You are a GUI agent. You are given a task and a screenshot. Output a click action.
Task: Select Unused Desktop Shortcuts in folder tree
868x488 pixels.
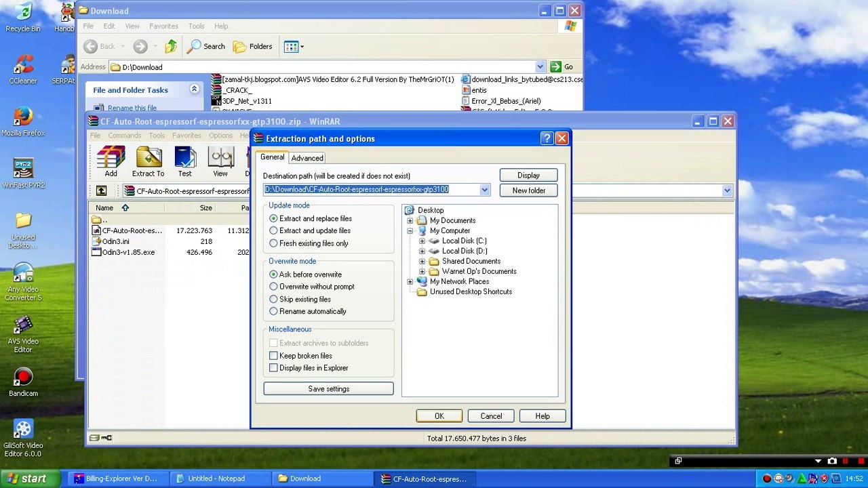pyautogui.click(x=471, y=291)
